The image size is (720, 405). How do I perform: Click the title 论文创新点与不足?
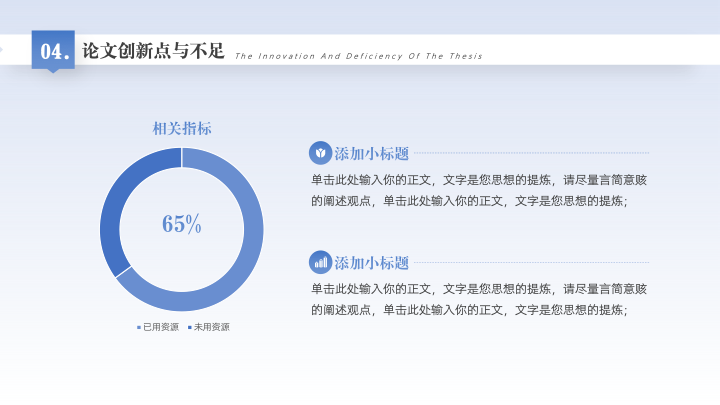[x=153, y=51]
